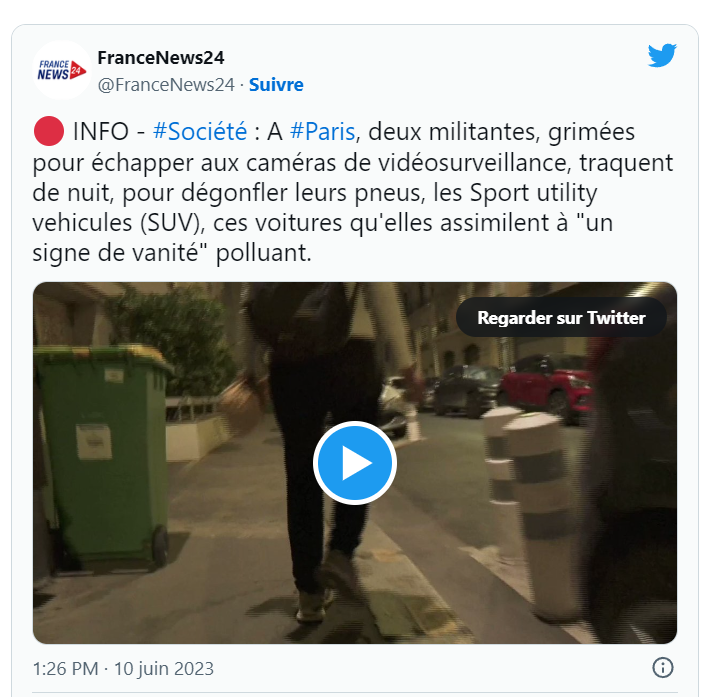Open the FranceNews24 profile avatar
The image size is (707, 697).
(x=62, y=70)
